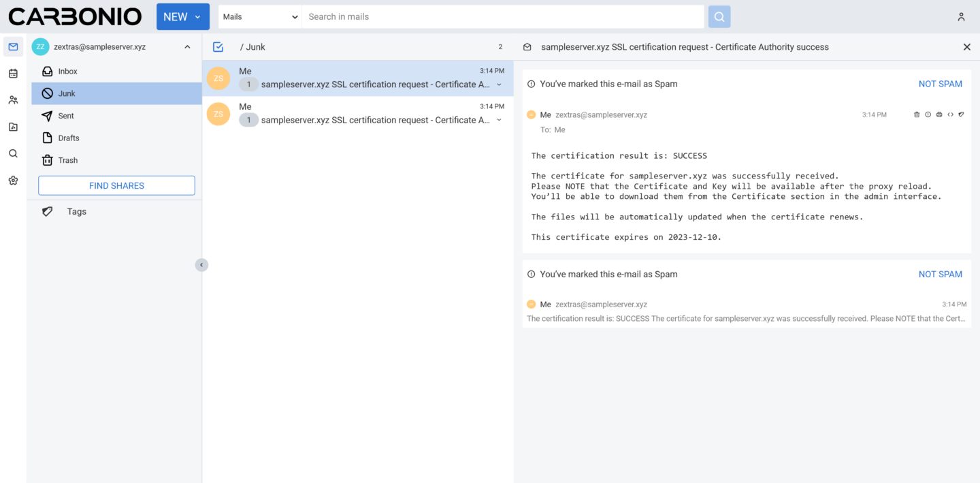Expand the first message's options chevron

(x=500, y=84)
